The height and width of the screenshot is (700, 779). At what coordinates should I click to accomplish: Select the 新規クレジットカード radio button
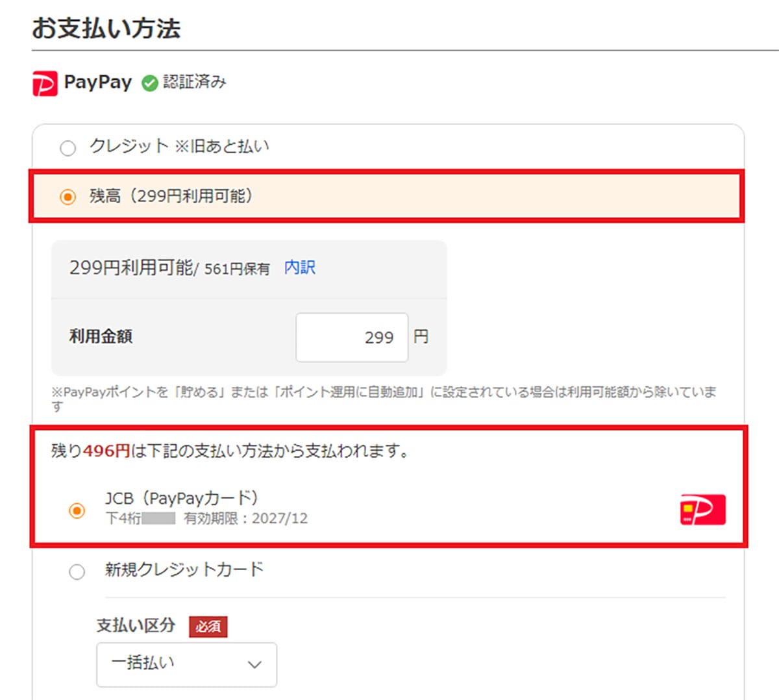click(x=77, y=572)
